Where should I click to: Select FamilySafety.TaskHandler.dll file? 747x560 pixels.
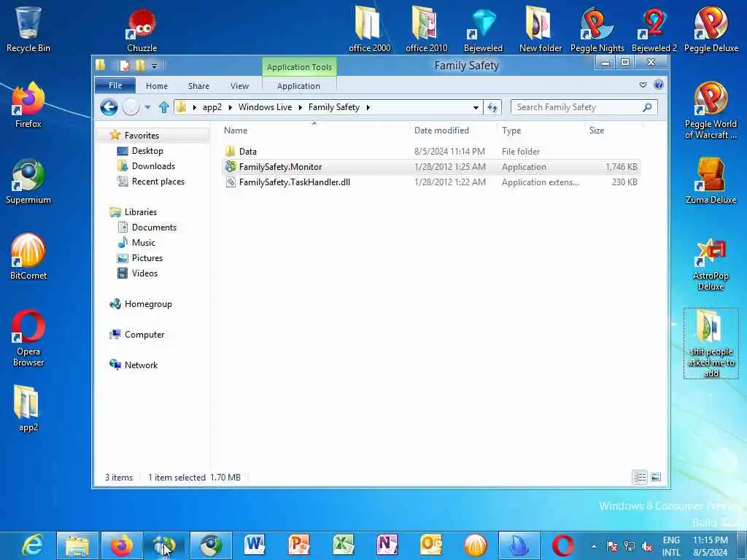(430, 182)
